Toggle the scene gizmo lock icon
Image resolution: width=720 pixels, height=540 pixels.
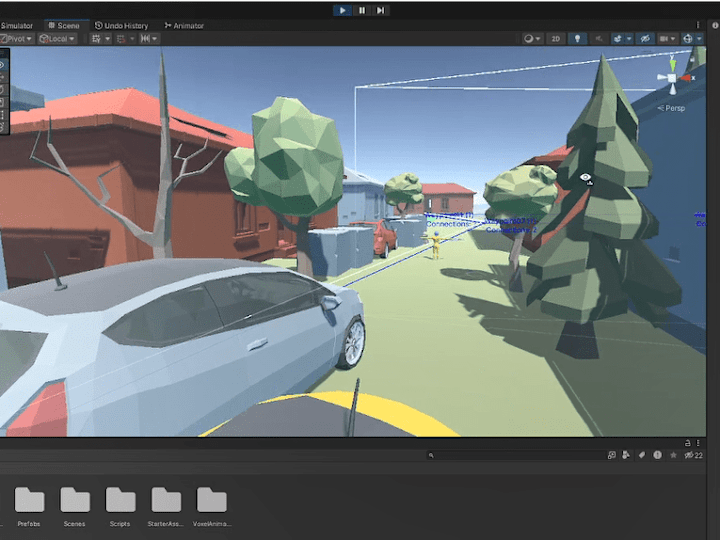click(x=692, y=59)
